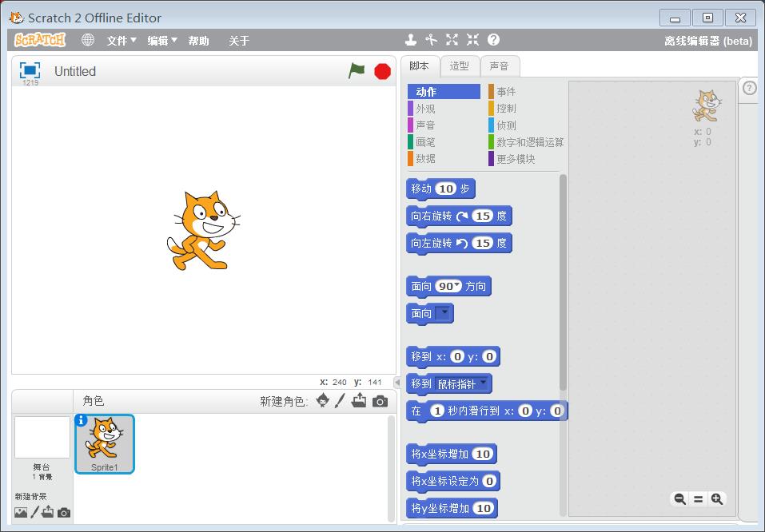Take new backdrop from camera
The height and width of the screenshot is (532, 765).
64,513
